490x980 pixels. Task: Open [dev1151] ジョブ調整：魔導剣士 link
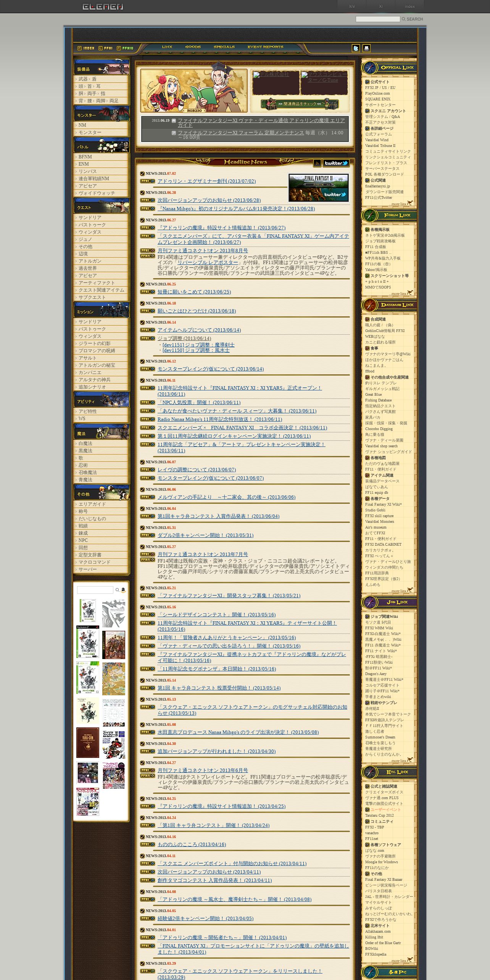coord(198,345)
